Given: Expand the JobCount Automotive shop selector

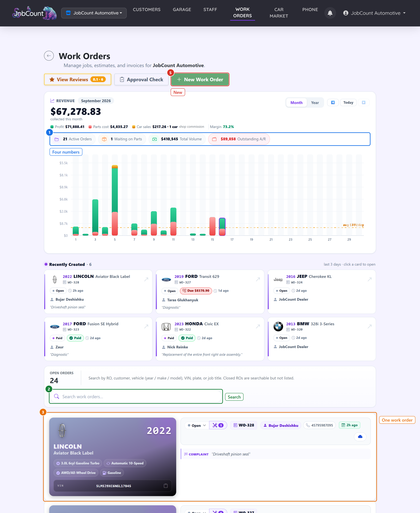Looking at the screenshot, I should click(x=94, y=13).
